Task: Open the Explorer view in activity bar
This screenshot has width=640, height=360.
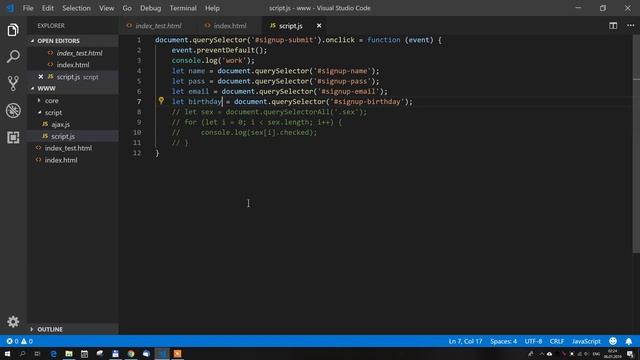Action: (x=13, y=30)
